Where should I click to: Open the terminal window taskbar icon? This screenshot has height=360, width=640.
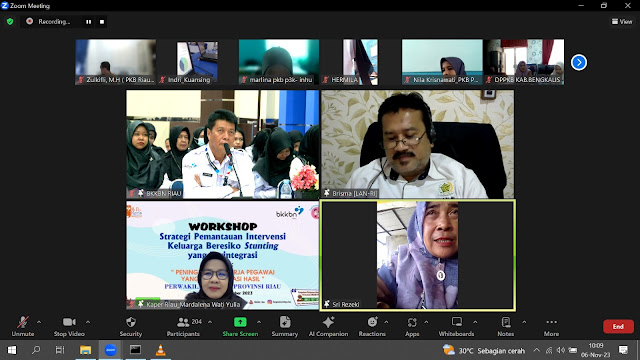tap(135, 350)
